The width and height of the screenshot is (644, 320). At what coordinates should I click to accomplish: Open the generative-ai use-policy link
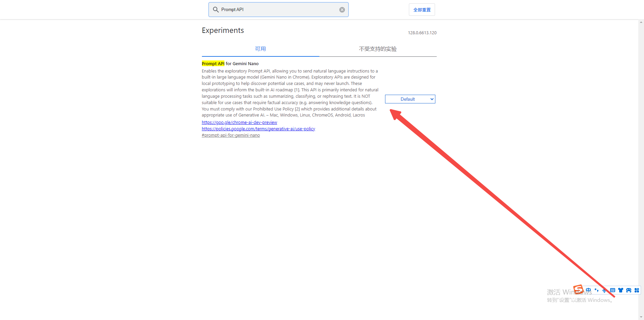tap(258, 129)
